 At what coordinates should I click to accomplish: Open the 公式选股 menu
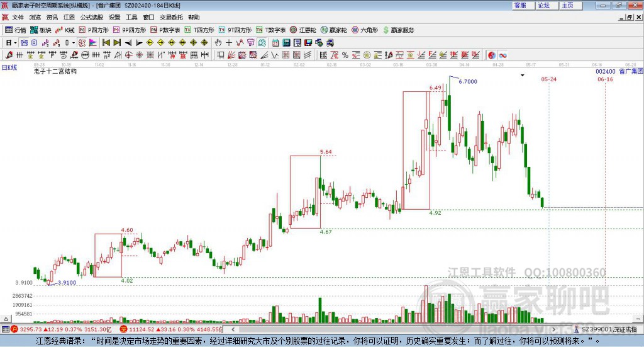(92, 17)
